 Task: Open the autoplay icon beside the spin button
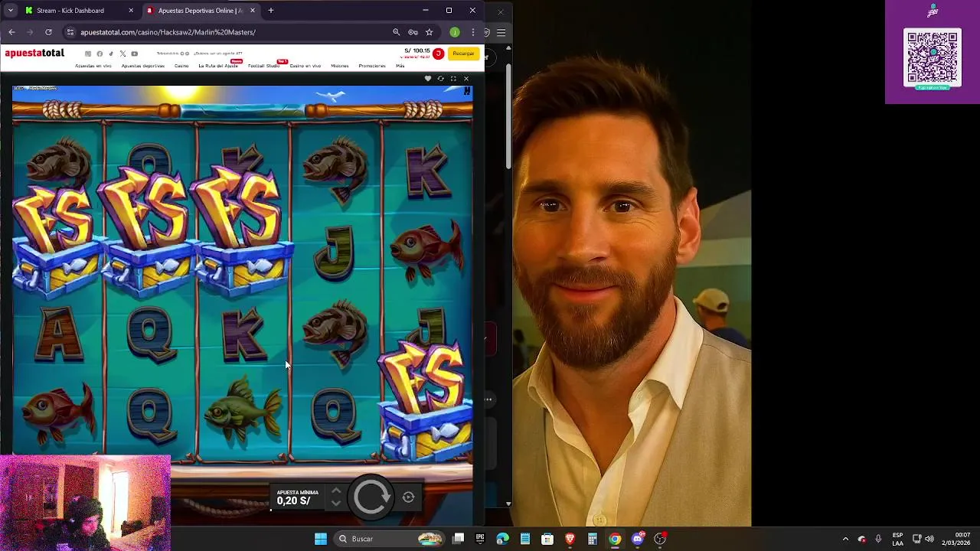(408, 497)
